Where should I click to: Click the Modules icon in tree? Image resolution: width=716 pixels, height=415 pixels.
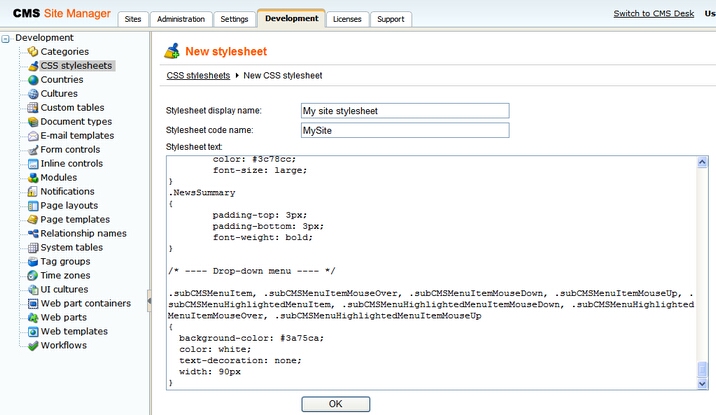[x=33, y=178]
